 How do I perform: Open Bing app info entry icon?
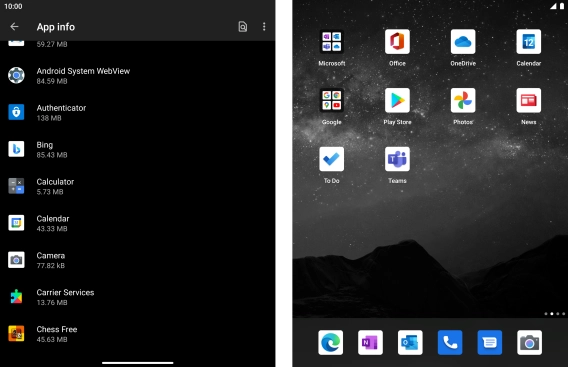click(x=16, y=149)
